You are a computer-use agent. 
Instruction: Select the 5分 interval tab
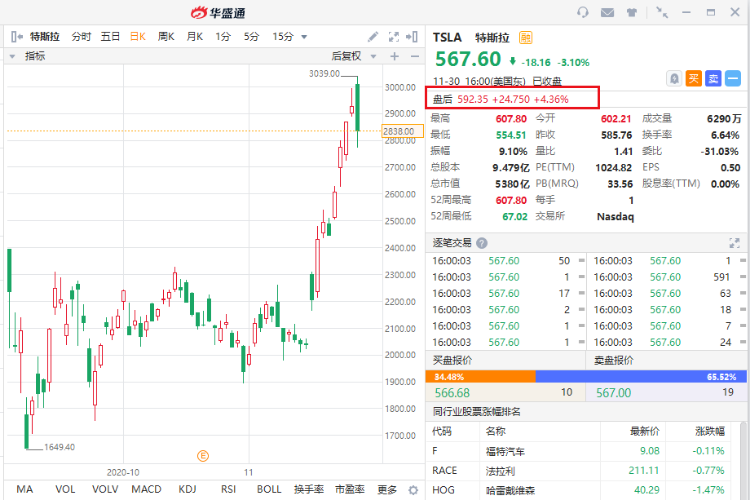tap(251, 36)
